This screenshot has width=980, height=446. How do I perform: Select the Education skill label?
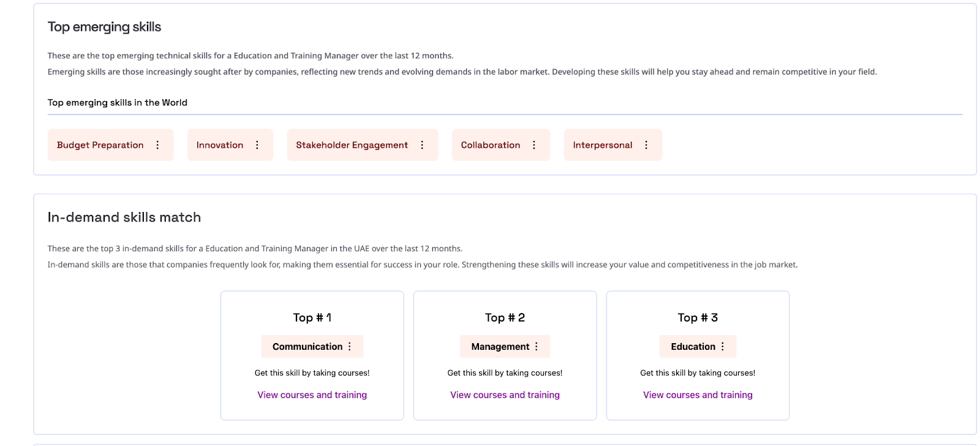[x=693, y=347]
